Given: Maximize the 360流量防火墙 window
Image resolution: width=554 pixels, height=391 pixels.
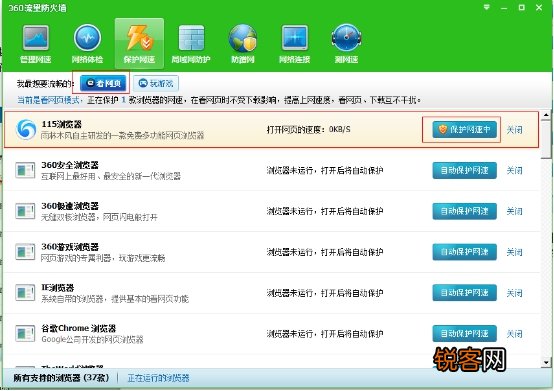Looking at the screenshot, I should click(x=521, y=7).
